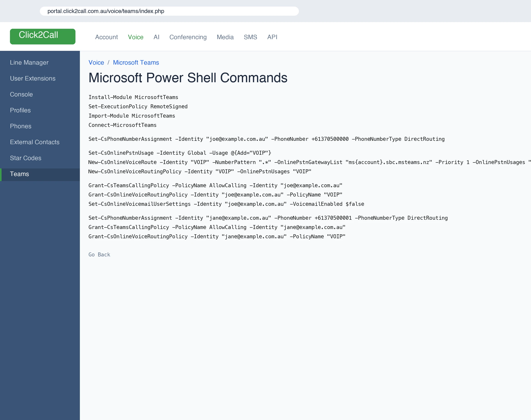This screenshot has height=420, width=531.
Task: Click the Connect-MicrosoftTeams line
Action: click(122, 125)
